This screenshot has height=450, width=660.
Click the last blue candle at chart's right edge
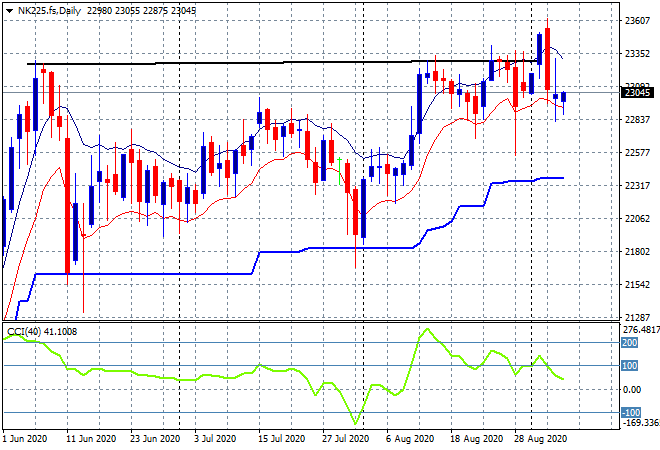point(564,97)
